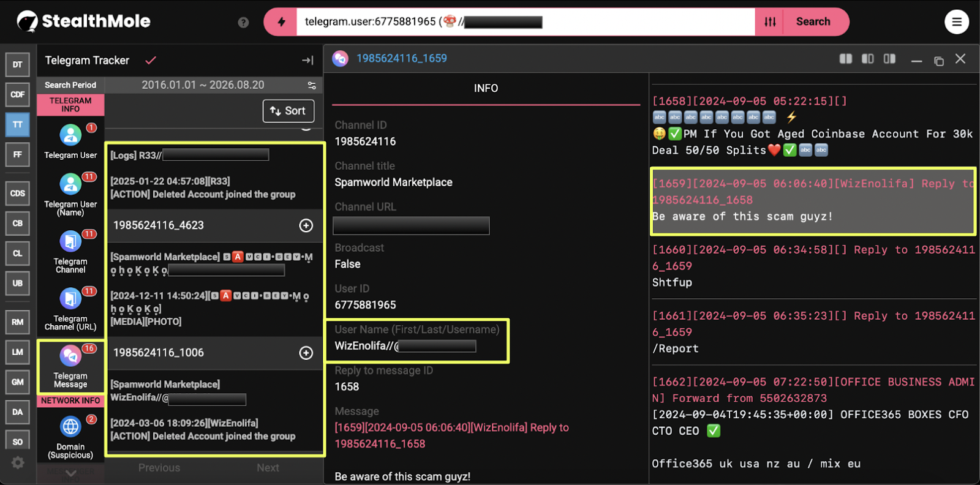
Task: Select the TT Telegram Tracker module
Action: (x=18, y=124)
